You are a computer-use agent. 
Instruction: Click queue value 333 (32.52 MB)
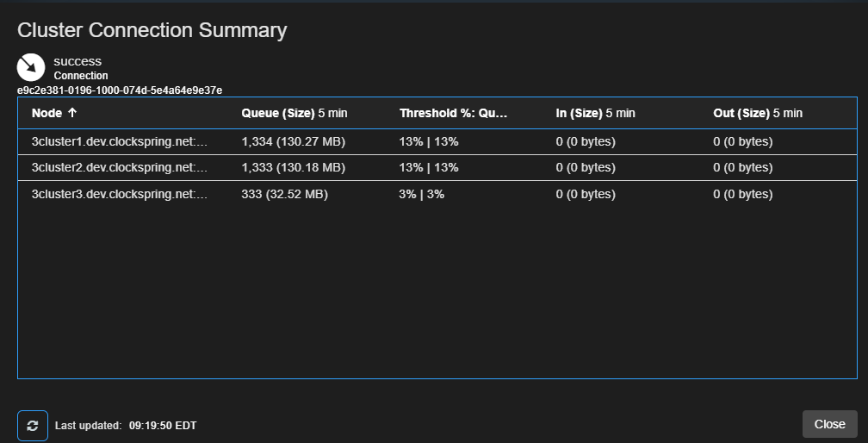coord(284,195)
